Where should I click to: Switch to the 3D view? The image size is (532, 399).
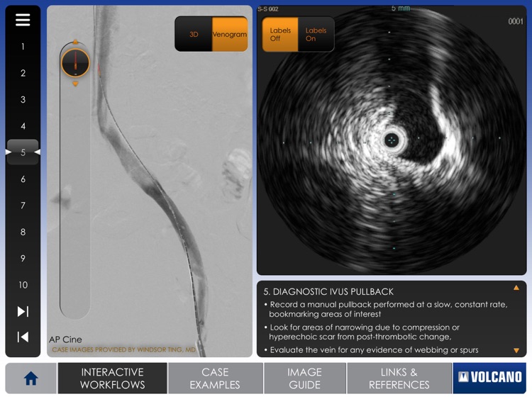tap(194, 34)
